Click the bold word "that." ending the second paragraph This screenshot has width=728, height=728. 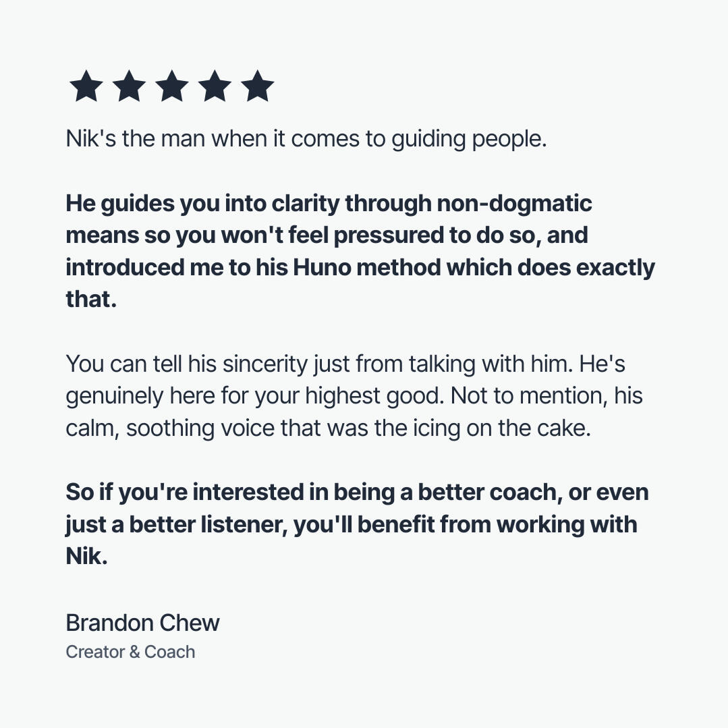(91, 300)
